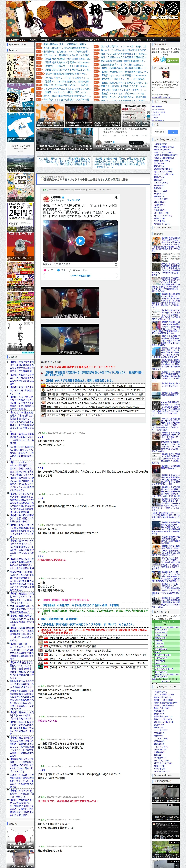Click もしかして火曇の墓 red link
Viewport: 186px width, 868px height.
(80, 367)
